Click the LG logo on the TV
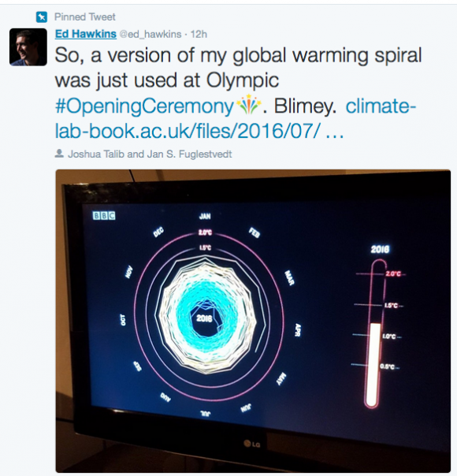This screenshot has height=476, width=457. point(252,444)
